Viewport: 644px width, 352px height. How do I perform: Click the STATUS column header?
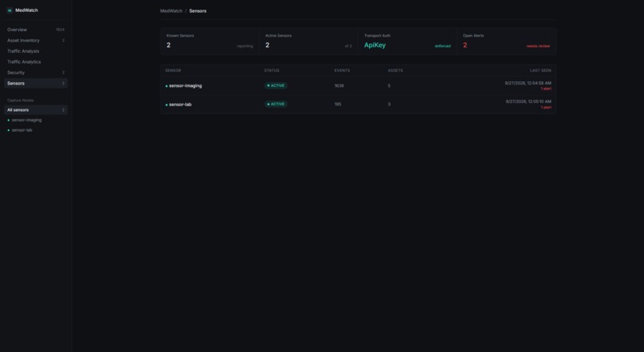[272, 70]
